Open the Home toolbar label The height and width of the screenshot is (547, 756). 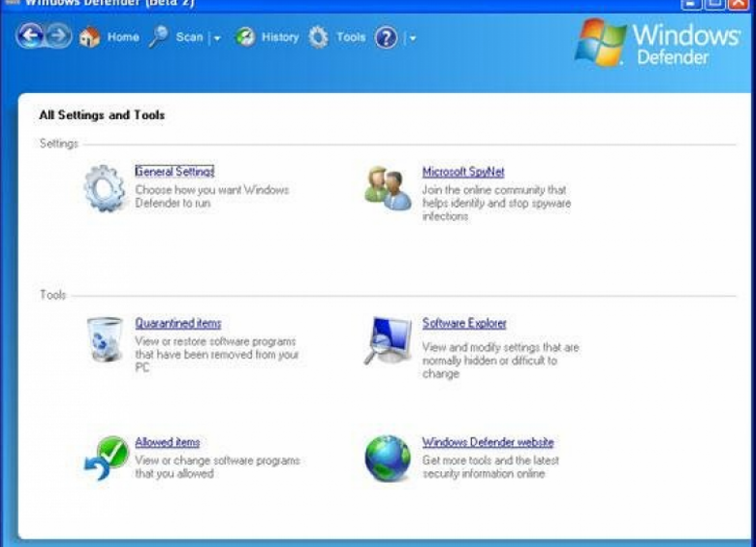[123, 37]
